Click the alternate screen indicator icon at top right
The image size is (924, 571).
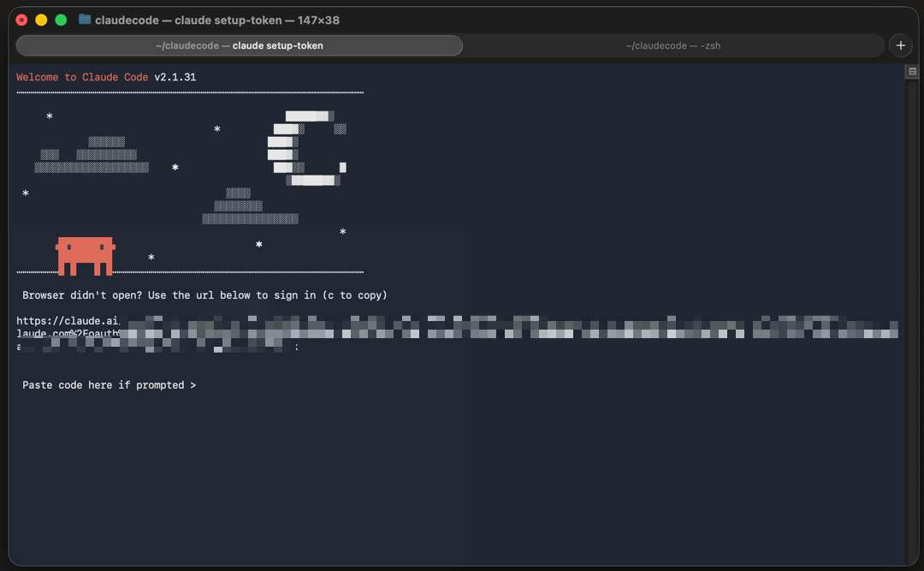point(912,71)
